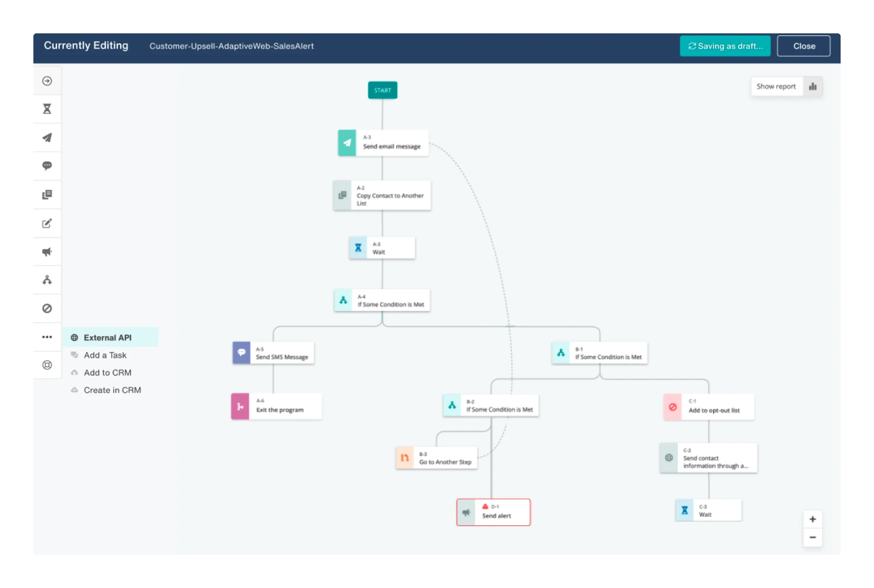Zoom in with the plus button
The image size is (874, 588).
point(813,519)
